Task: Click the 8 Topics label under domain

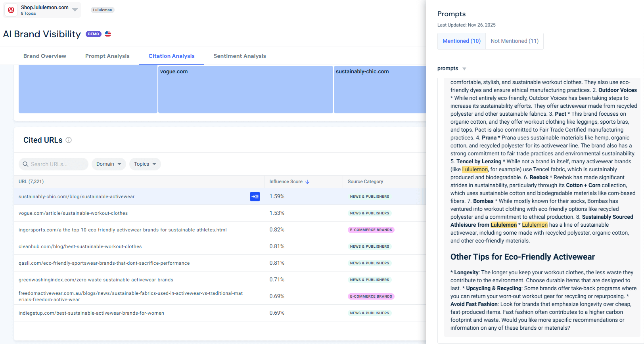Action: click(x=28, y=13)
